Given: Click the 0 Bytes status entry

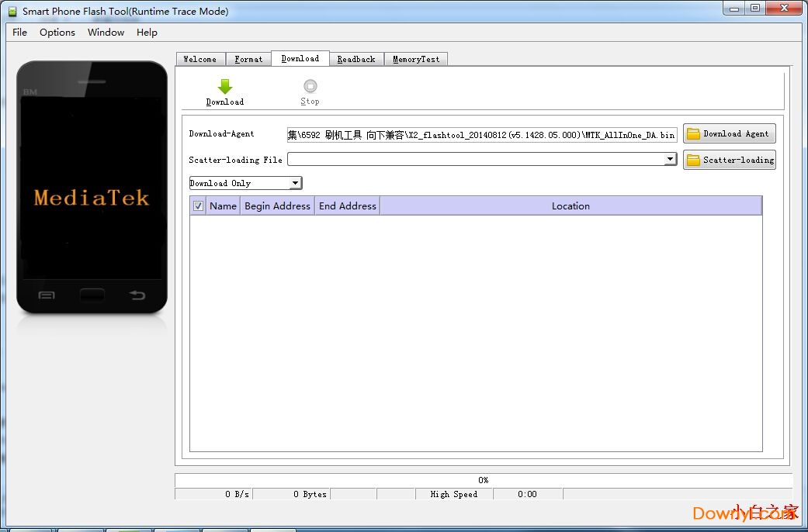Looking at the screenshot, I should [292, 494].
